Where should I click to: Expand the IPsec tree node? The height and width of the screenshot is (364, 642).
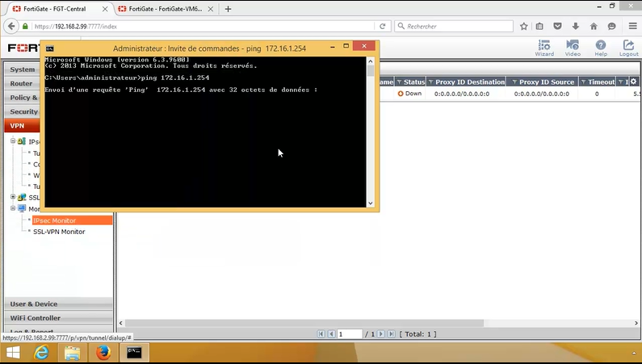12,141
